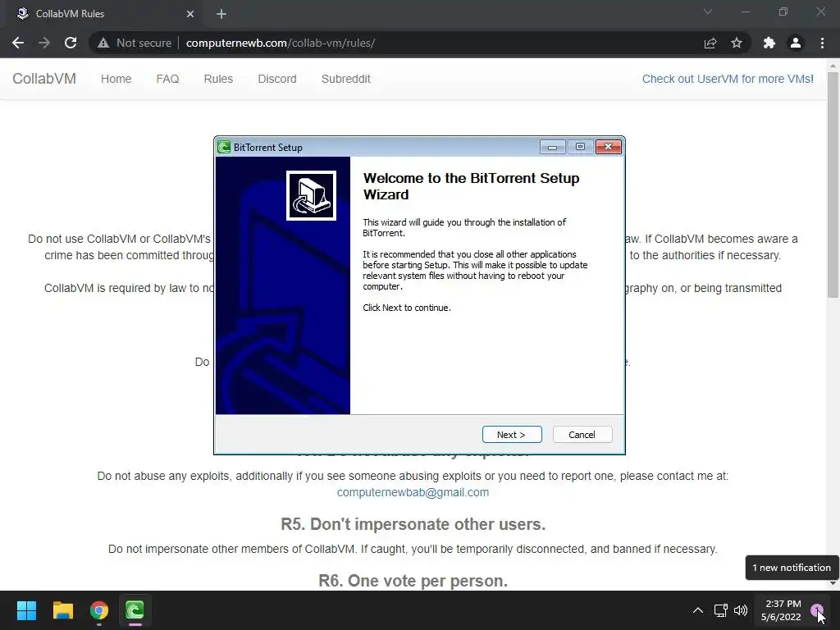Minimize the BitTorrent Setup window
840x630 pixels.
point(552,147)
